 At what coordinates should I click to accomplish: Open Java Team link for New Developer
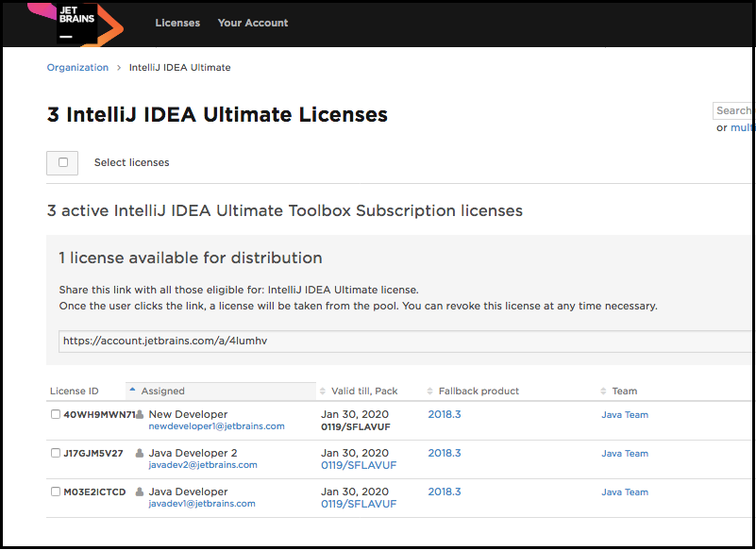click(x=625, y=414)
